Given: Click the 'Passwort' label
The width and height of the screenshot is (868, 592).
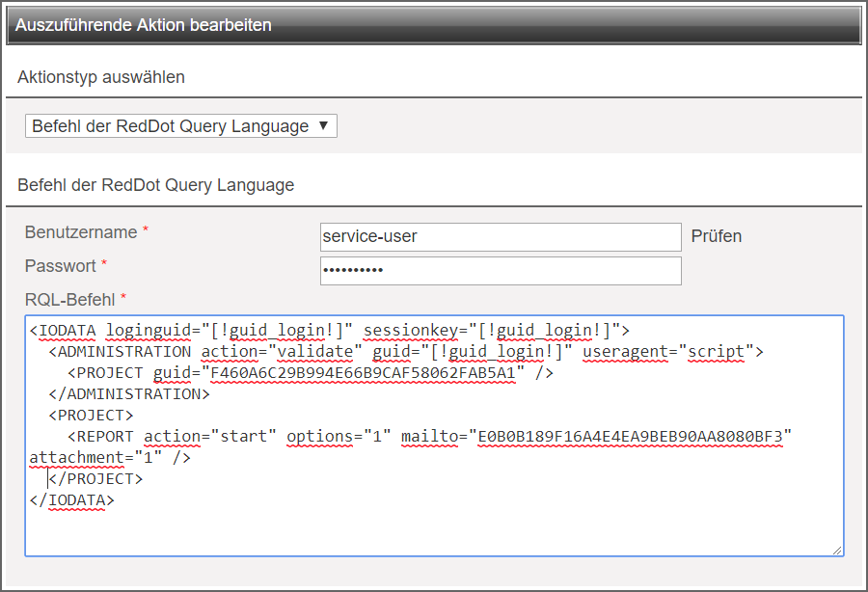Looking at the screenshot, I should tap(61, 266).
